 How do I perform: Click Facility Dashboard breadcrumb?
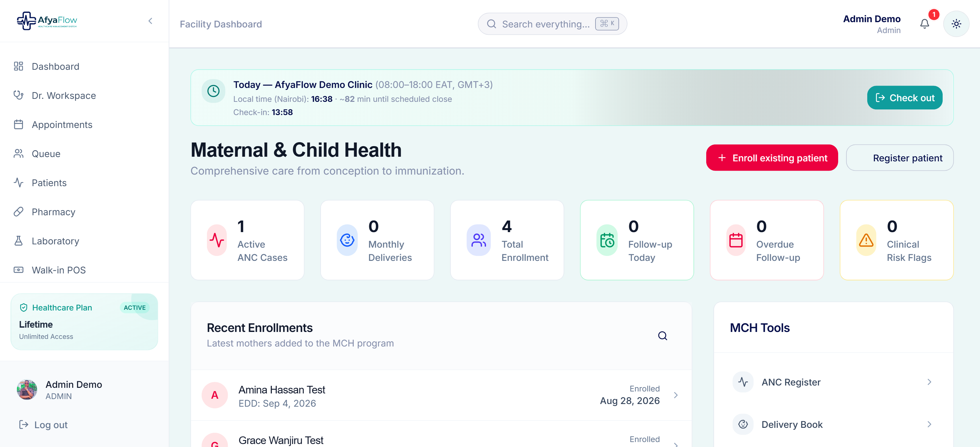tap(221, 24)
